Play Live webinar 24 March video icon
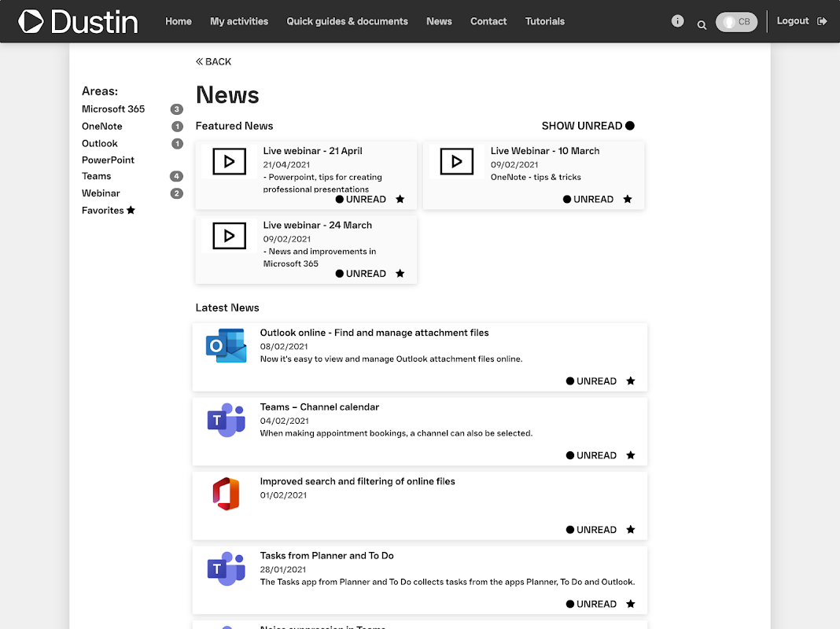This screenshot has width=840, height=629. point(230,236)
